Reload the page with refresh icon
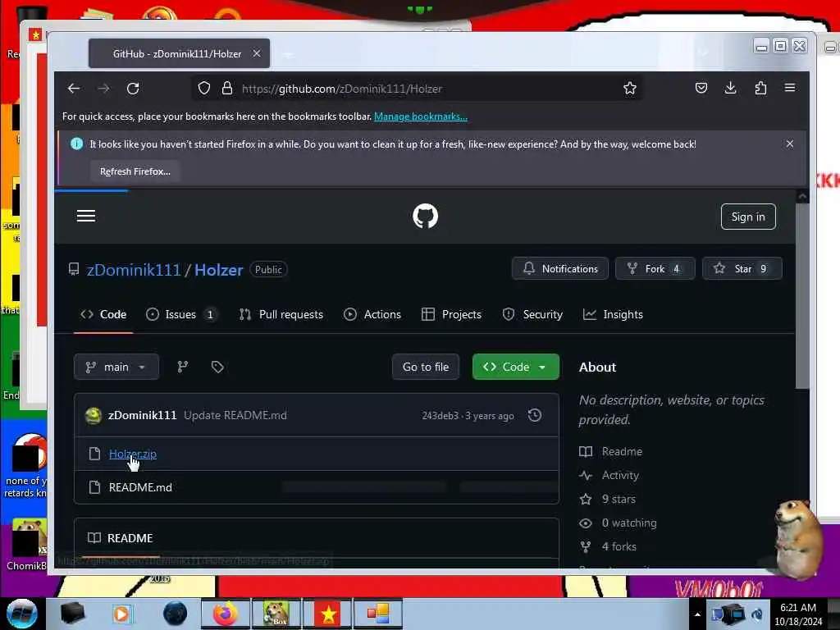The image size is (840, 630). click(133, 89)
